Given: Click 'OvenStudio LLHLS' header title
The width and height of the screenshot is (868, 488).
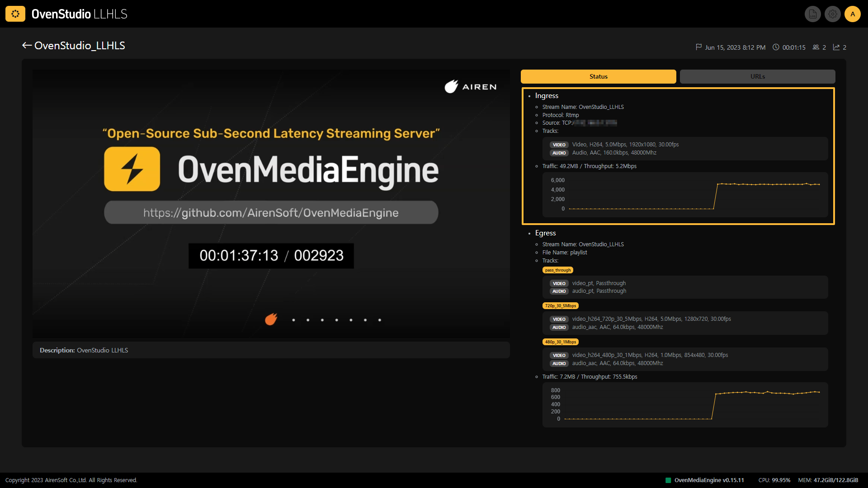Looking at the screenshot, I should point(80,14).
